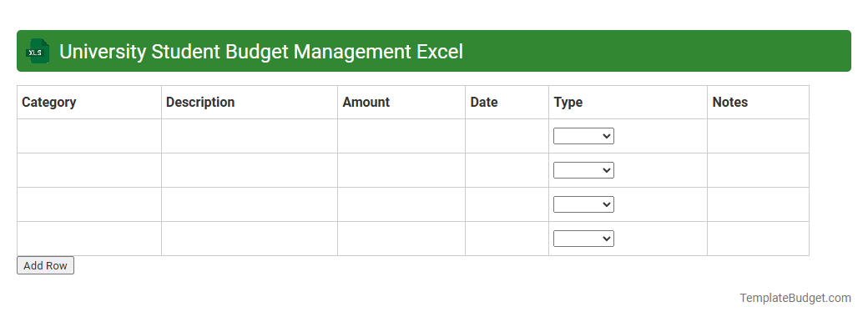868x322 pixels.
Task: Click the University Student Budget Management Excel title
Action: (260, 52)
